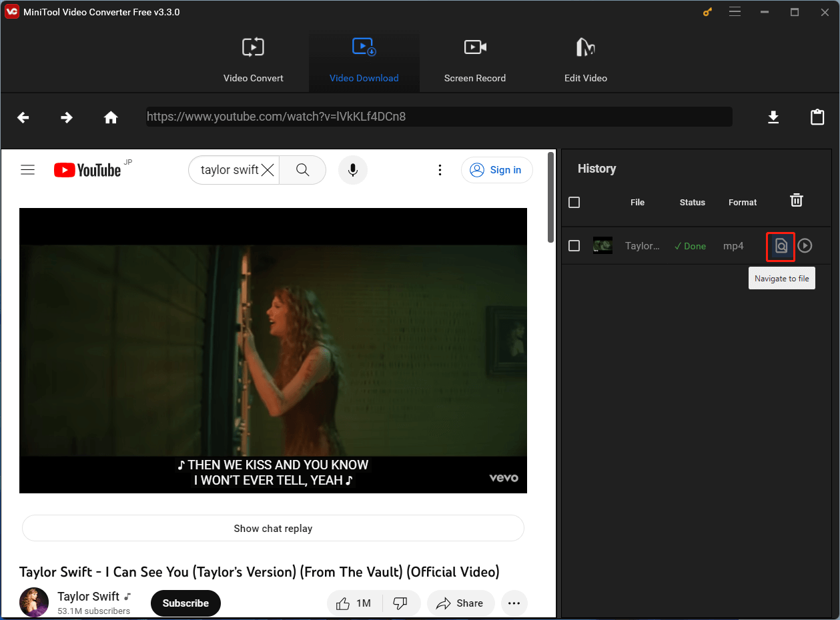Check the Taylor... download row checkbox
This screenshot has height=620, width=840.
tap(574, 246)
